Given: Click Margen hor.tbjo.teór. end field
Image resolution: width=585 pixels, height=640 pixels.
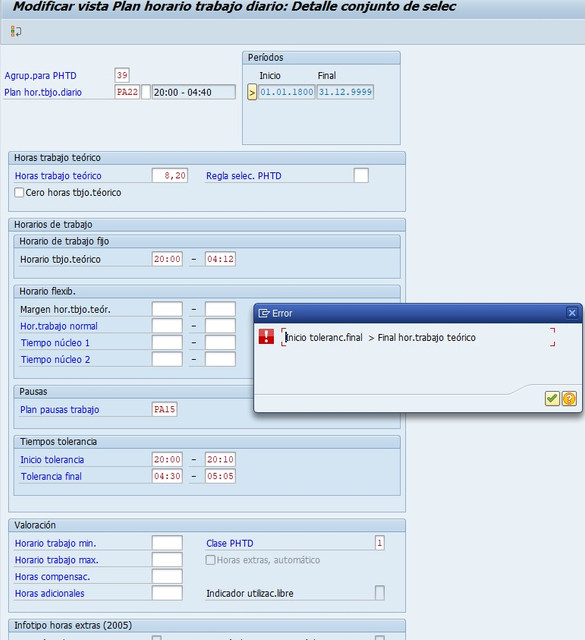Looking at the screenshot, I should pyautogui.click(x=220, y=309).
